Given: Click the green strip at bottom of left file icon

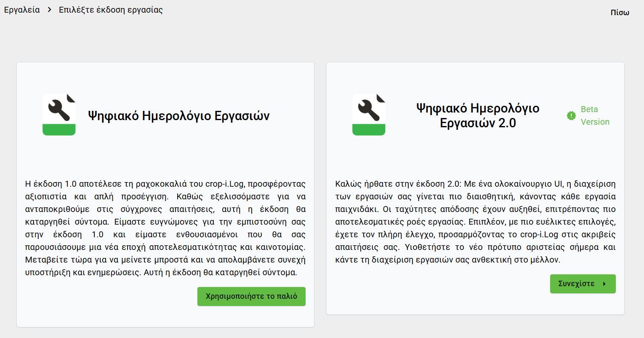Looking at the screenshot, I should click(59, 130).
